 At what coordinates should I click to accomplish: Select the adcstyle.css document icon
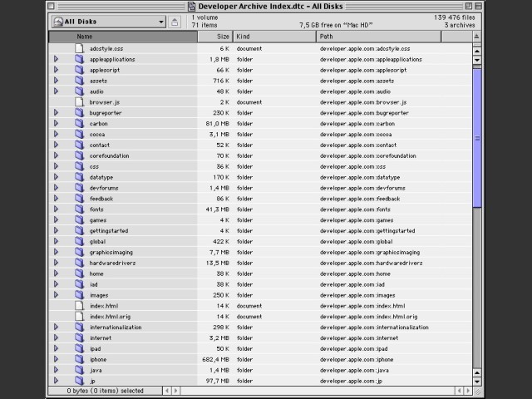click(79, 48)
